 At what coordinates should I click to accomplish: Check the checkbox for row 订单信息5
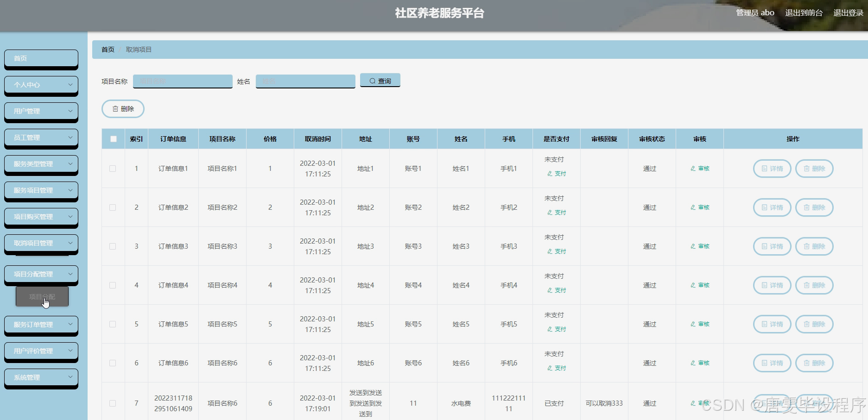tap(113, 324)
